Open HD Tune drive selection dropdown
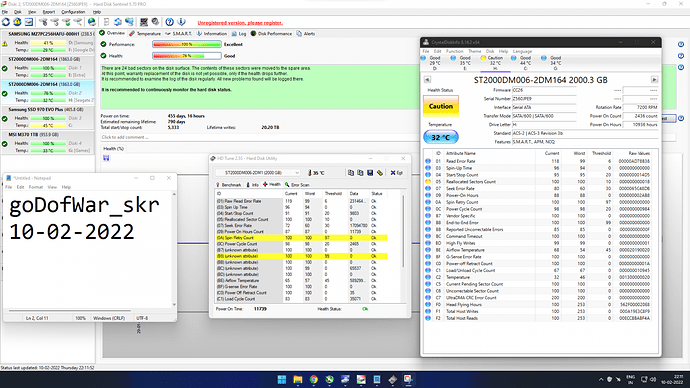690x388 pixels. [258, 173]
